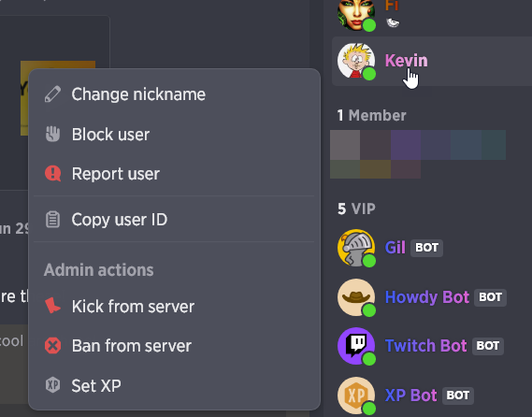Click the 5 VIP role group header
The width and height of the screenshot is (532, 417).
coord(356,208)
